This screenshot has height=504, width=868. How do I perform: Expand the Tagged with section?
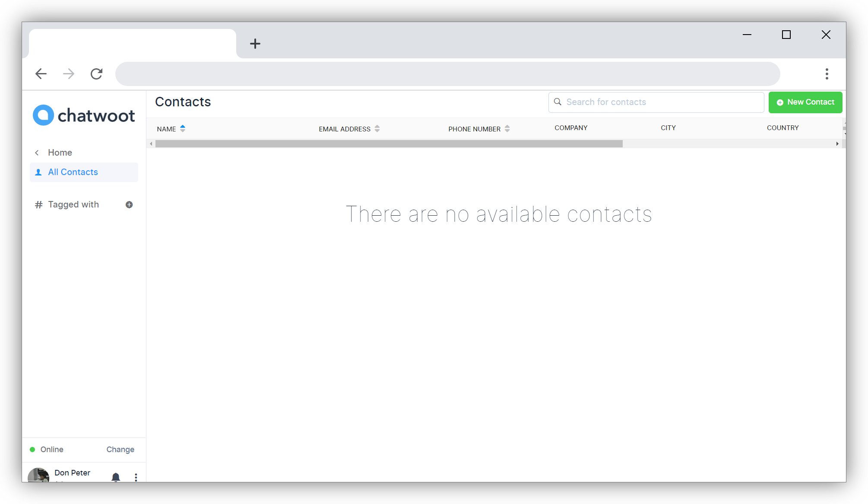click(129, 204)
